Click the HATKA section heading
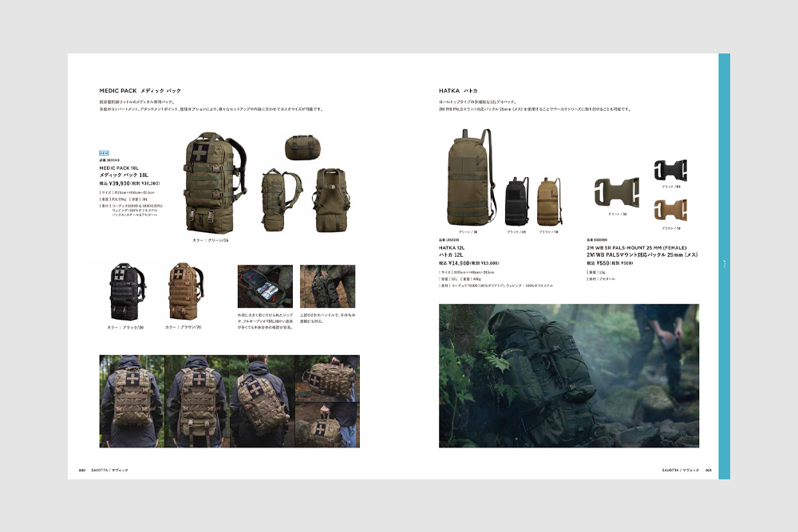 click(x=458, y=91)
